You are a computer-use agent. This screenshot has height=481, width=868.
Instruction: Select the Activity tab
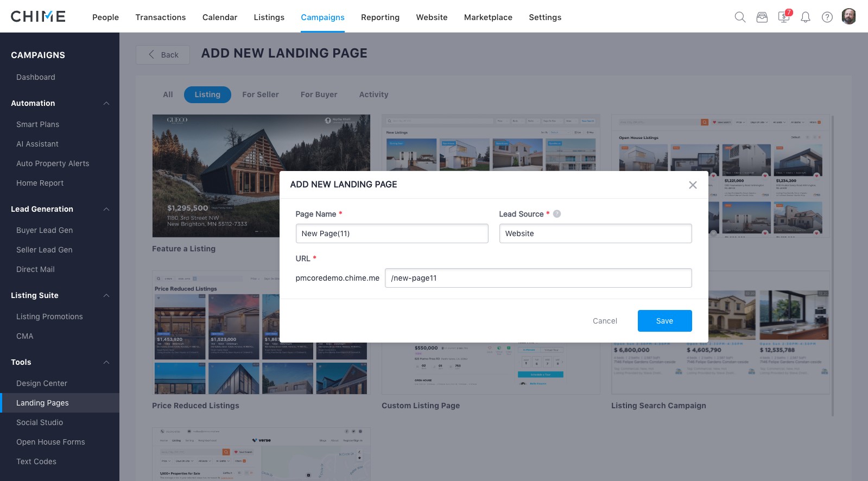[x=373, y=94]
